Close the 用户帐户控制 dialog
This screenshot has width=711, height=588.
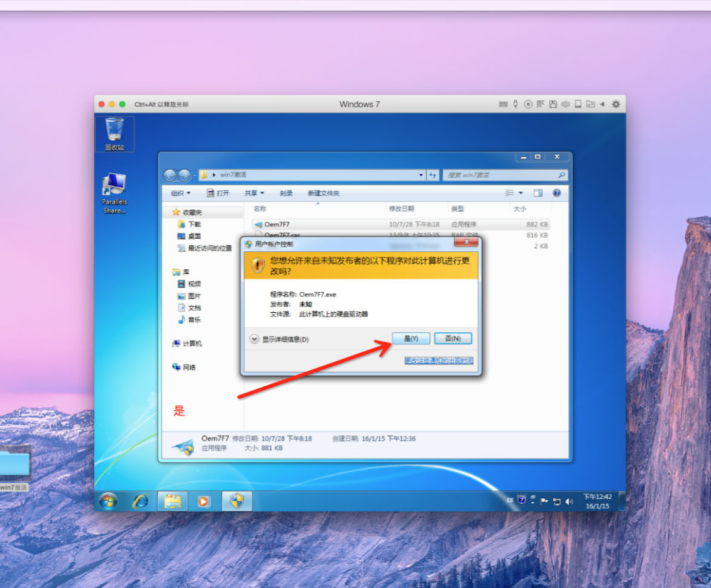click(x=466, y=242)
